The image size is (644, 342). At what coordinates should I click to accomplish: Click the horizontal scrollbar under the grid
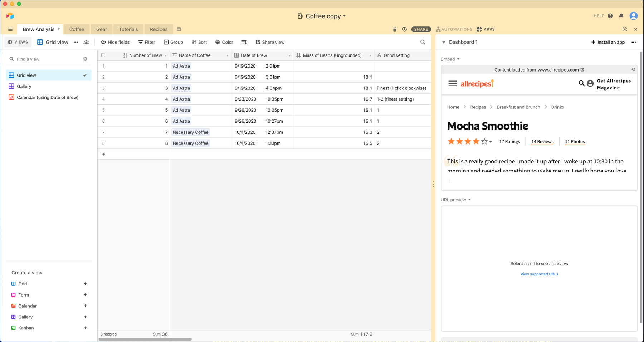[x=145, y=339]
